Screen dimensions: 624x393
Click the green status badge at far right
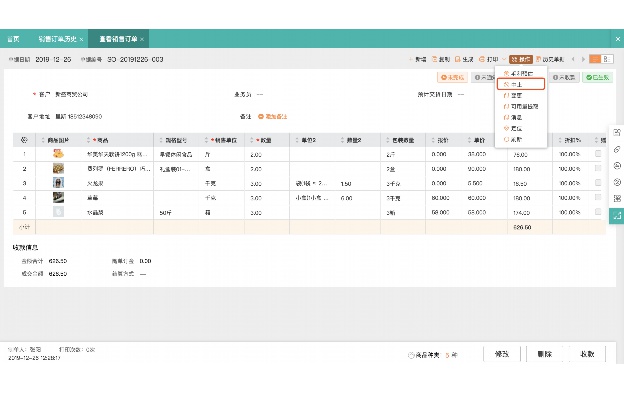click(598, 77)
